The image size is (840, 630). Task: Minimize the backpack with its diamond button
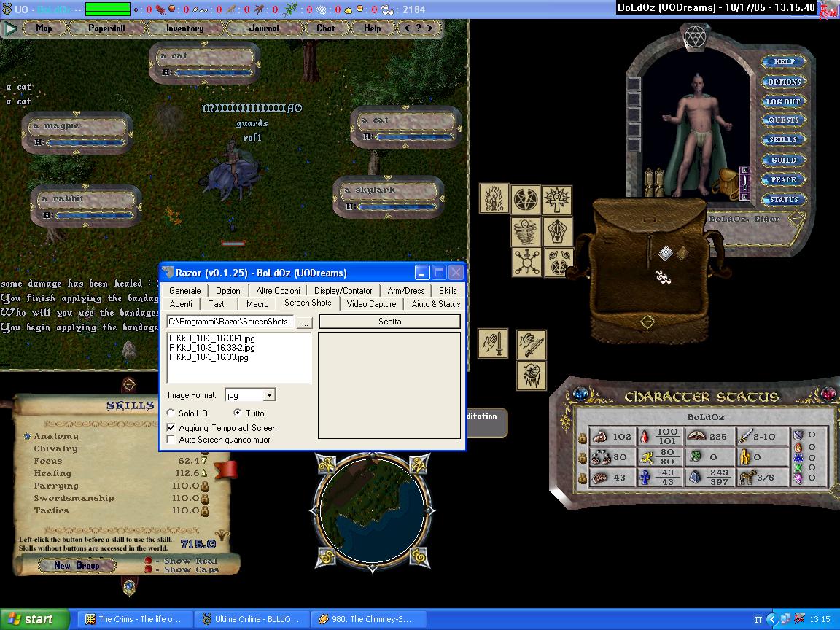(647, 322)
